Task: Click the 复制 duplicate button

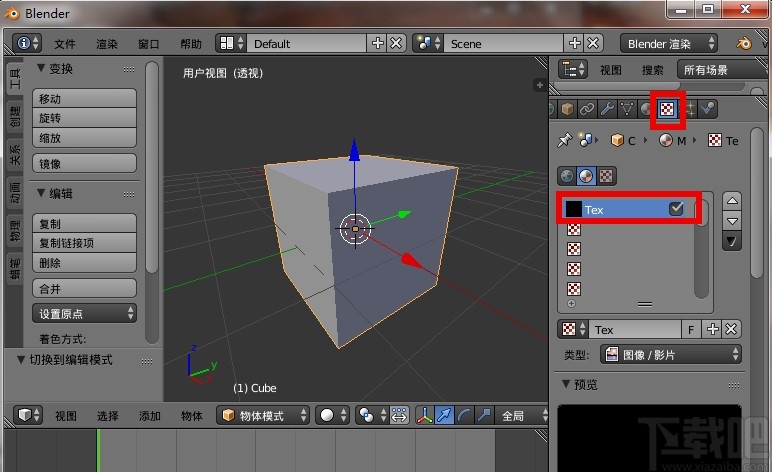Action: [84, 223]
